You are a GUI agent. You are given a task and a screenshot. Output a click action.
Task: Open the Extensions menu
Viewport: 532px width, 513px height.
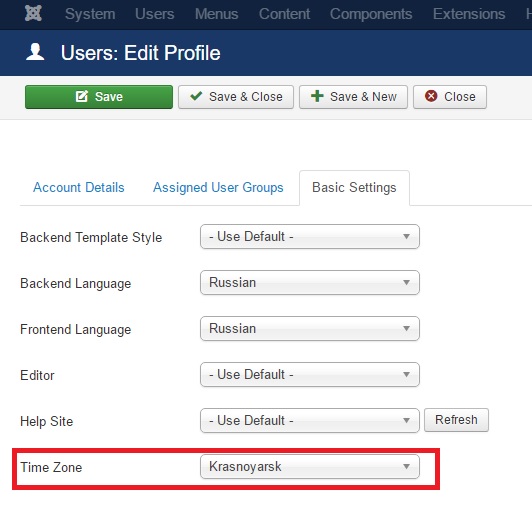pos(469,14)
